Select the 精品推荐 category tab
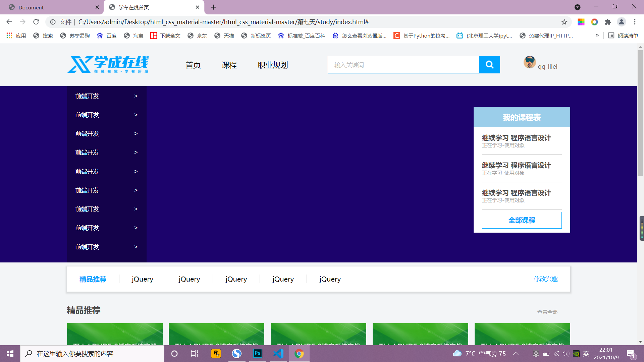The width and height of the screenshot is (644, 362). point(93,279)
